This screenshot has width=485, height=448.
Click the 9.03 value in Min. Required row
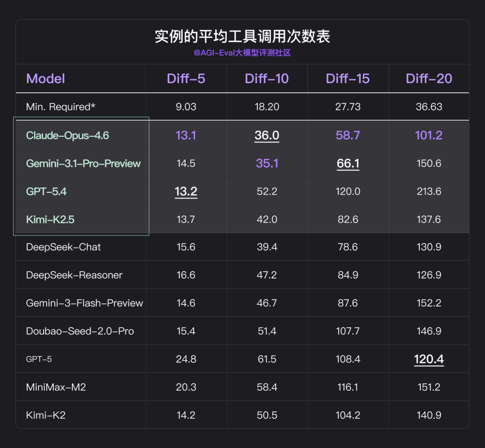(x=186, y=107)
